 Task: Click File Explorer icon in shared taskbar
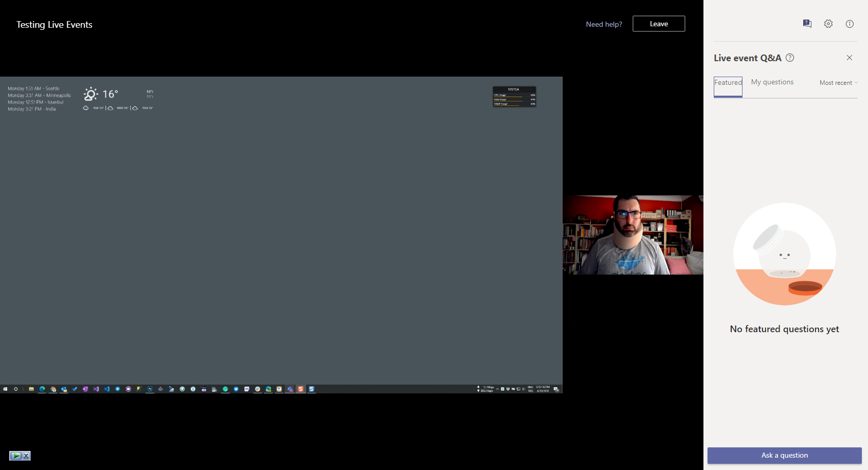point(31,389)
